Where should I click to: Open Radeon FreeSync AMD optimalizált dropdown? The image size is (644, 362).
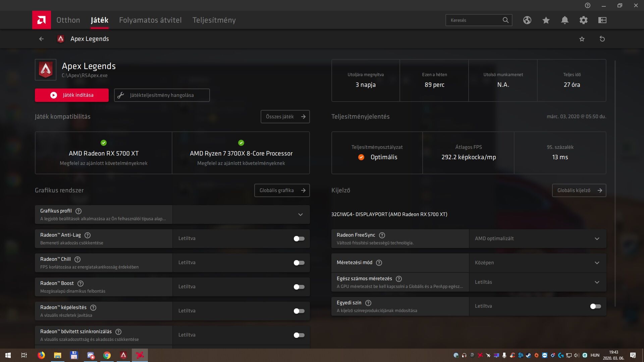(538, 239)
